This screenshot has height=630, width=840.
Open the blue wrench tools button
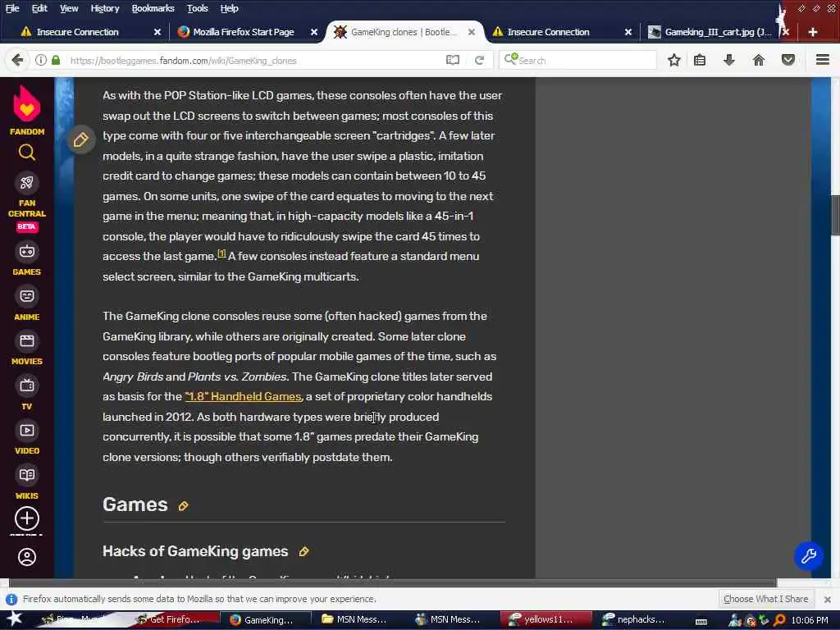(x=808, y=556)
